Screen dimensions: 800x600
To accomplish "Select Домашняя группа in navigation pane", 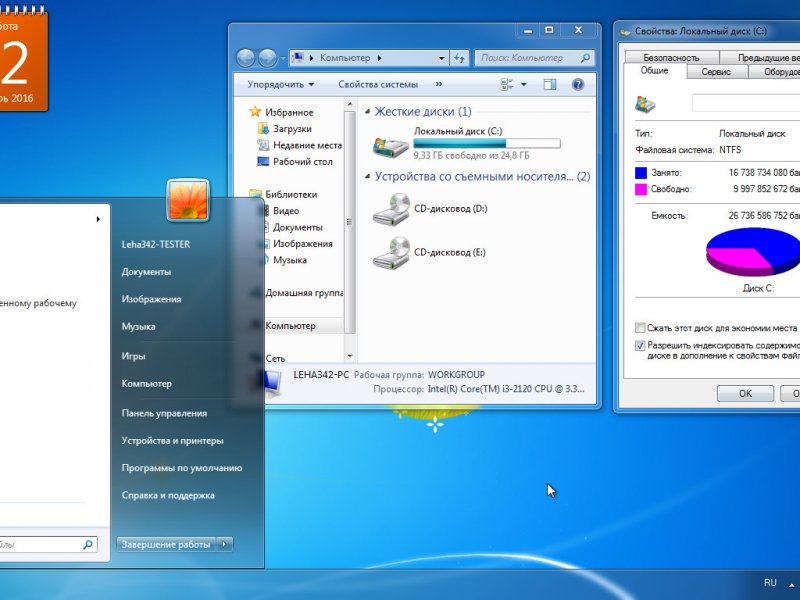I will tap(304, 293).
